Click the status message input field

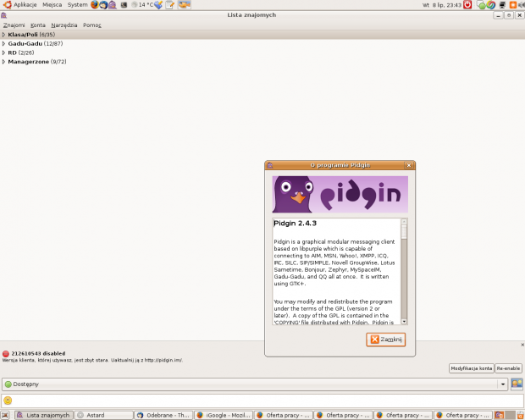tap(262, 401)
